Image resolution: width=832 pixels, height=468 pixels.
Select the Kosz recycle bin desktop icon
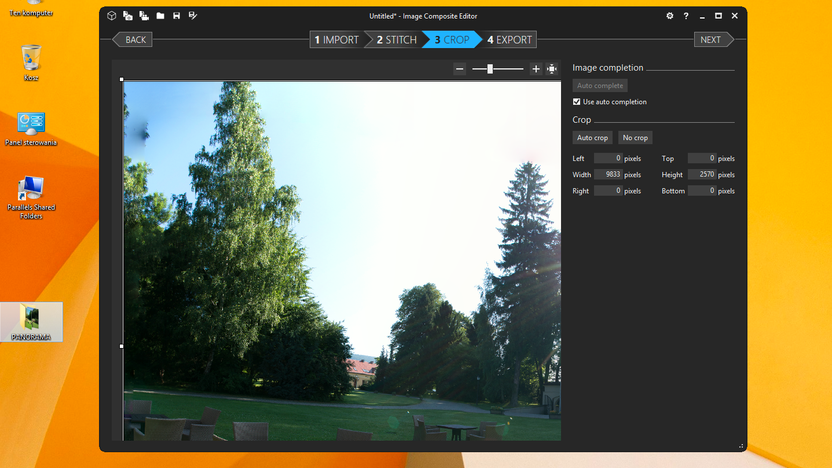tap(31, 63)
